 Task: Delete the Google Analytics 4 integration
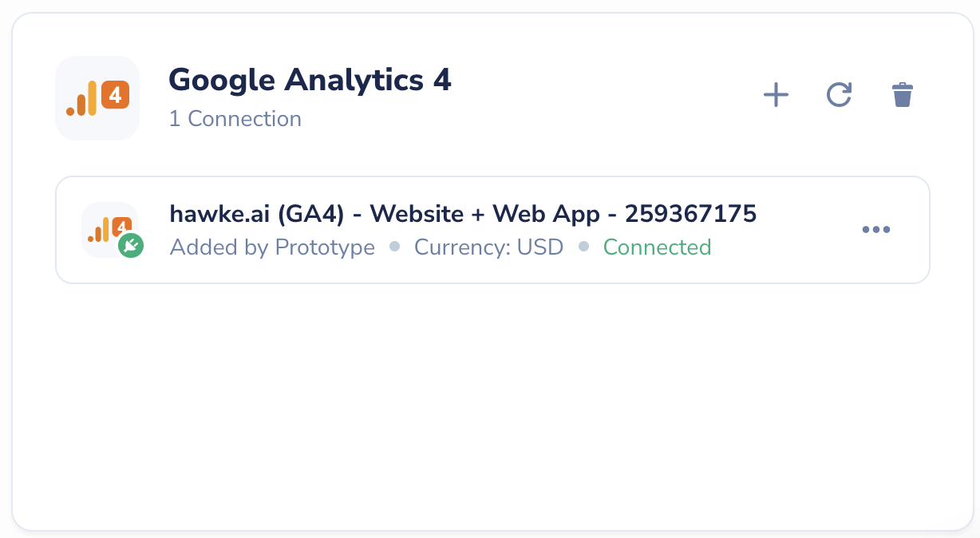click(903, 96)
